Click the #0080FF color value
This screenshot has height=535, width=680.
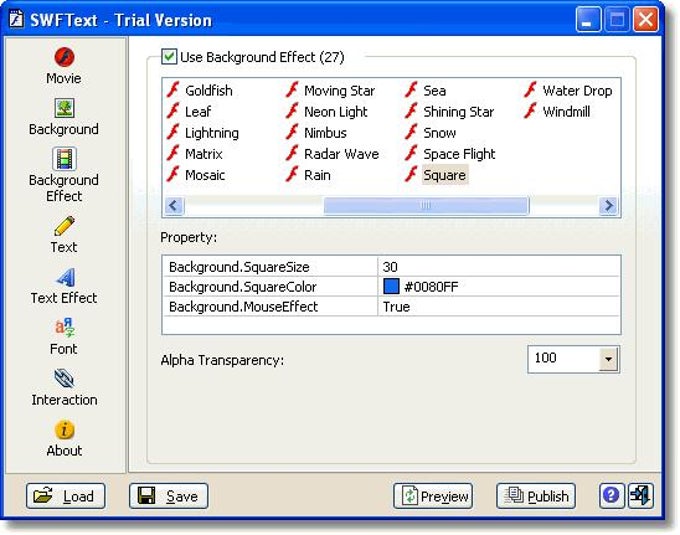coord(431,287)
